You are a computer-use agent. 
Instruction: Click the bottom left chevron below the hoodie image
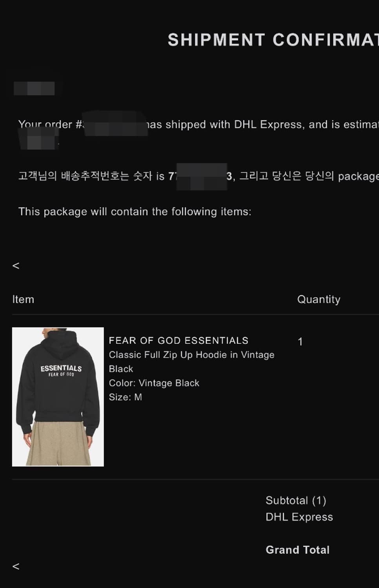[x=16, y=566]
